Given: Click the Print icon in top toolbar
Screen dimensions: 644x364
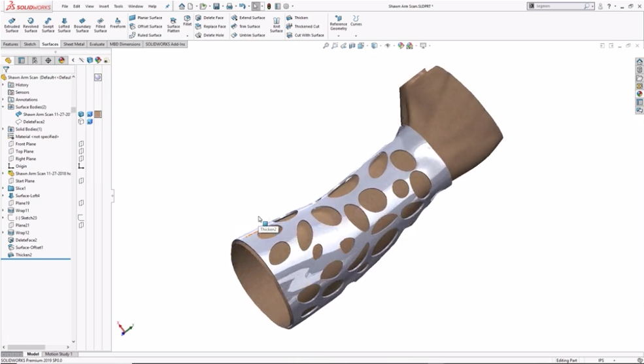Looking at the screenshot, I should 229,6.
